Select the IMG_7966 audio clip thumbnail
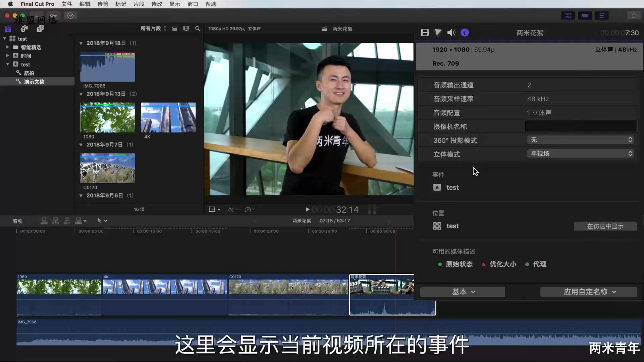This screenshot has height=362, width=644. coord(107,67)
